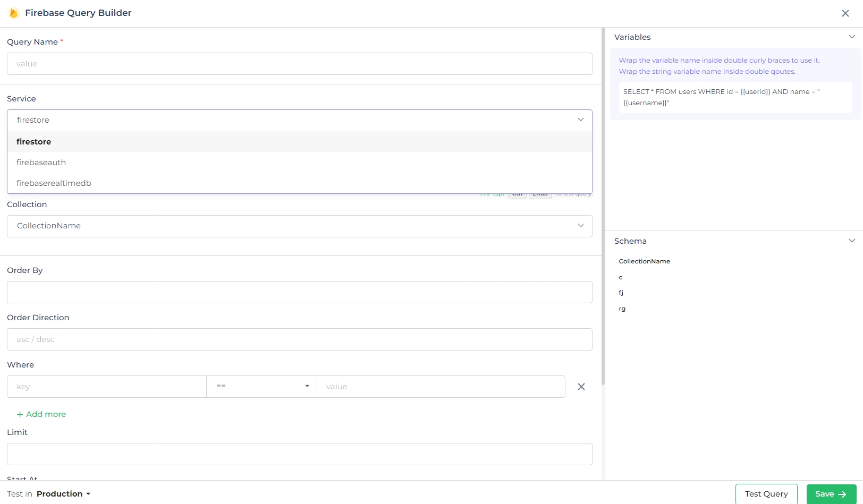
Task: Collapse the Variables panel chevron
Action: 852,37
